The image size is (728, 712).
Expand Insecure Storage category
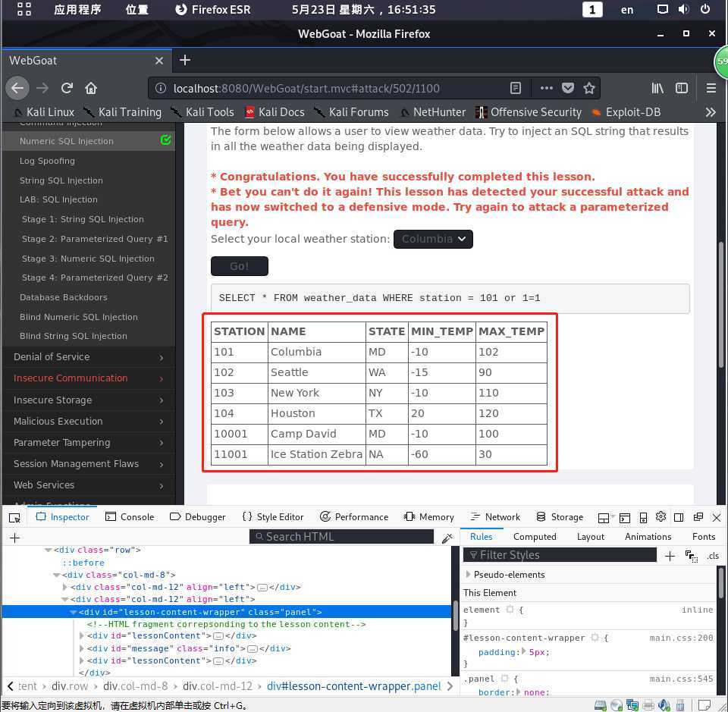point(88,400)
